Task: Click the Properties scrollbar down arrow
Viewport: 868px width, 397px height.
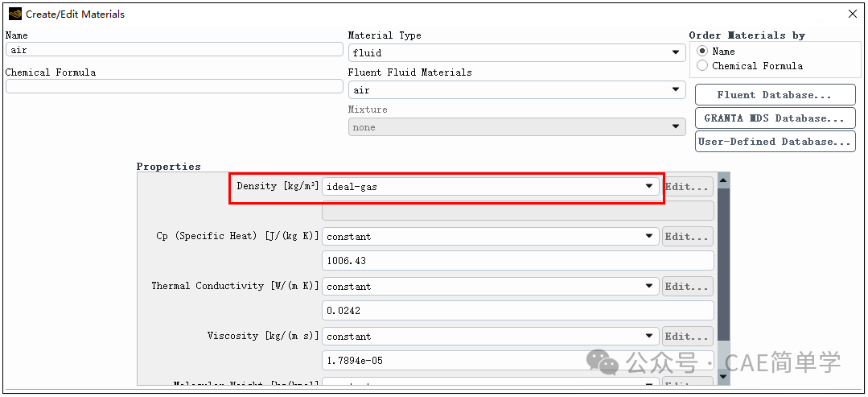Action: click(x=723, y=377)
